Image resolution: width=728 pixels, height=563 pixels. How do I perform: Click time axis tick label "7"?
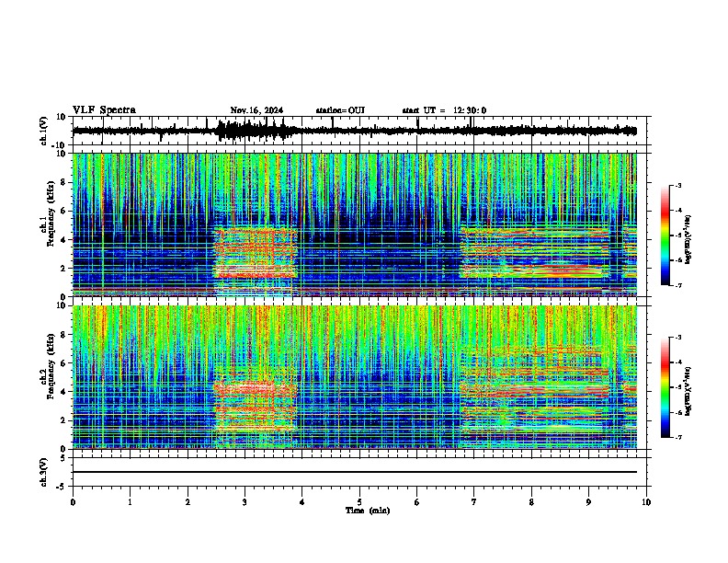click(474, 502)
